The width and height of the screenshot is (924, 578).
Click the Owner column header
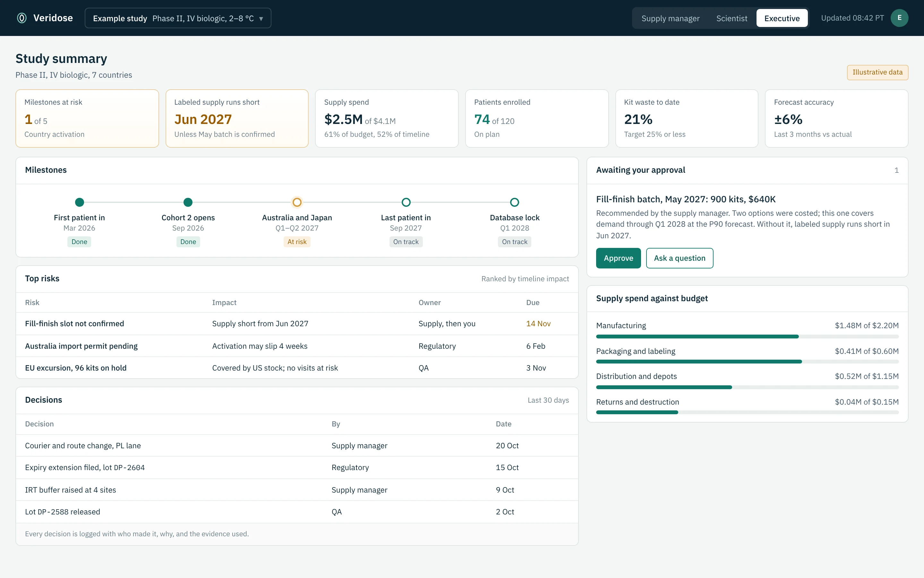pyautogui.click(x=430, y=303)
